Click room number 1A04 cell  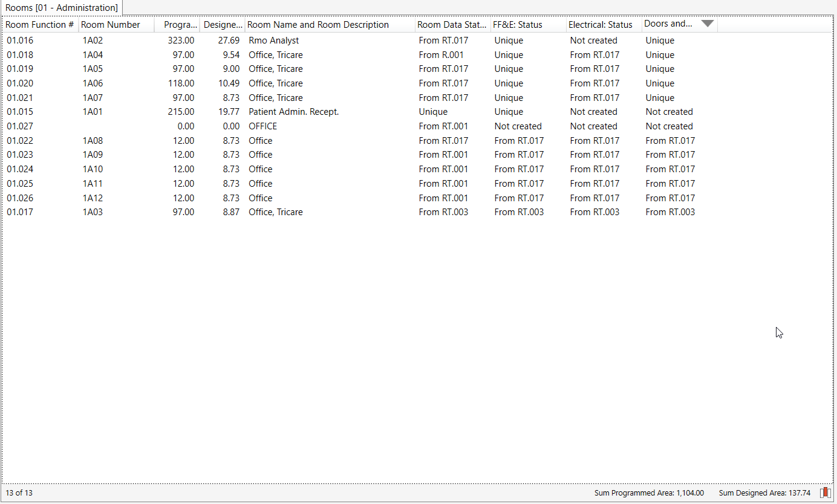[93, 55]
